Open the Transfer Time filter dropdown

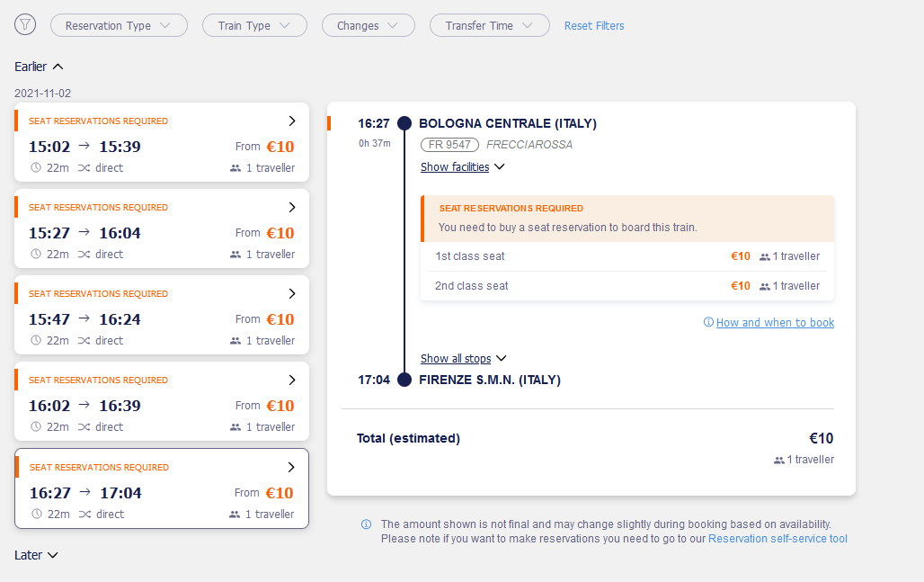[490, 25]
